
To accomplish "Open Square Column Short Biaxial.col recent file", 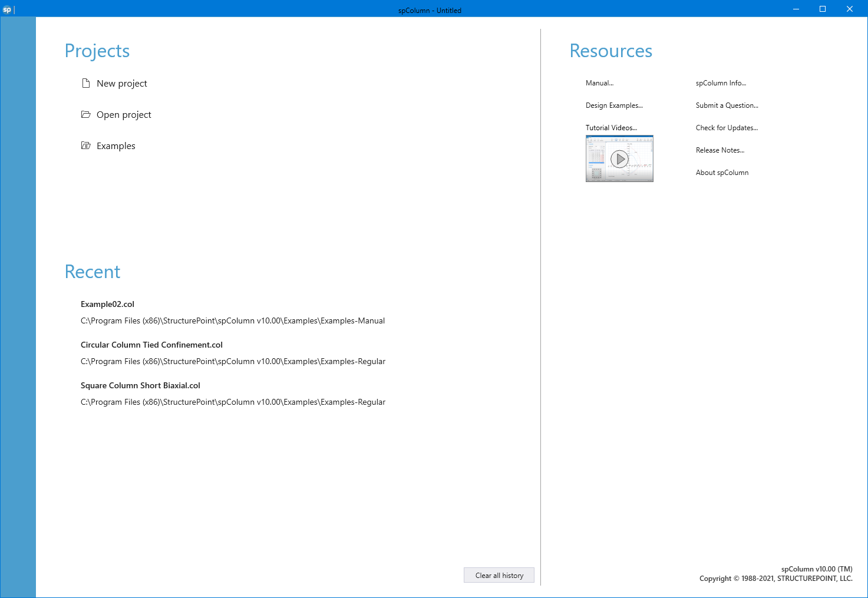I will (140, 386).
